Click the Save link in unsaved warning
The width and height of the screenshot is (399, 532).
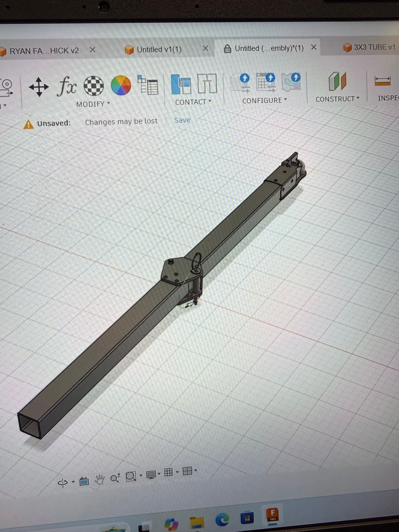pos(182,120)
